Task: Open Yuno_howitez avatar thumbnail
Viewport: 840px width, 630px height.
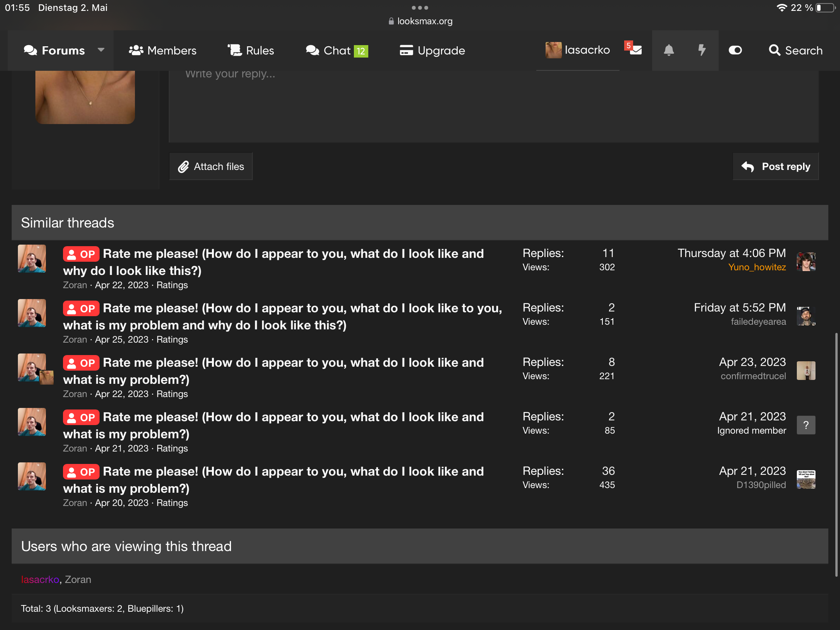Action: 806,261
